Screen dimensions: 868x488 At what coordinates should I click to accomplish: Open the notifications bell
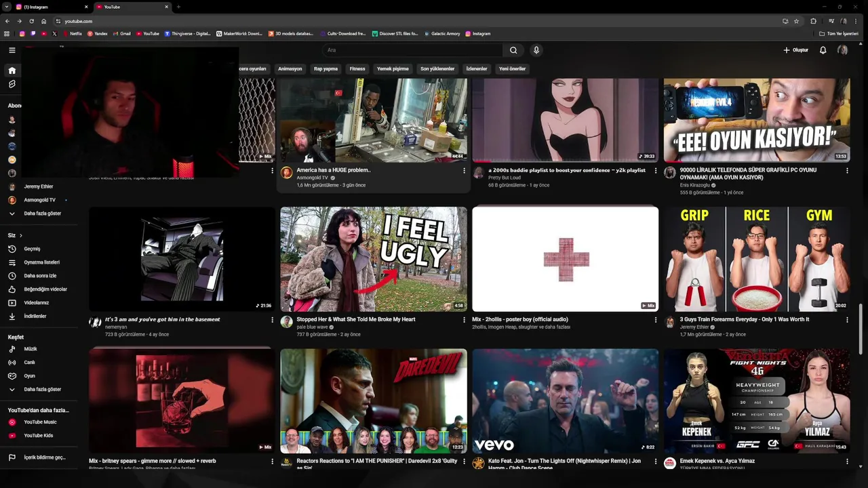click(823, 50)
